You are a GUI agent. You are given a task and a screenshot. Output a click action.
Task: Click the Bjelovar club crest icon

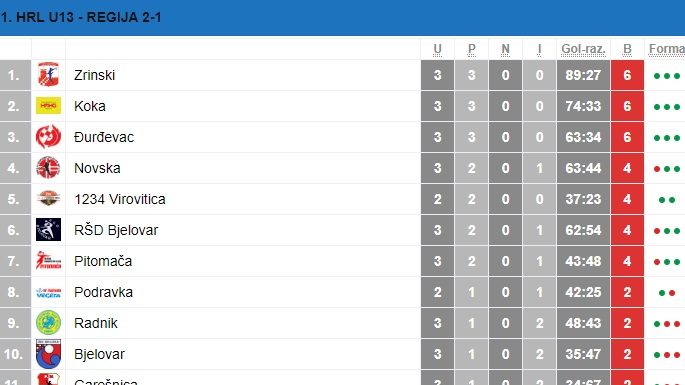coord(48,354)
